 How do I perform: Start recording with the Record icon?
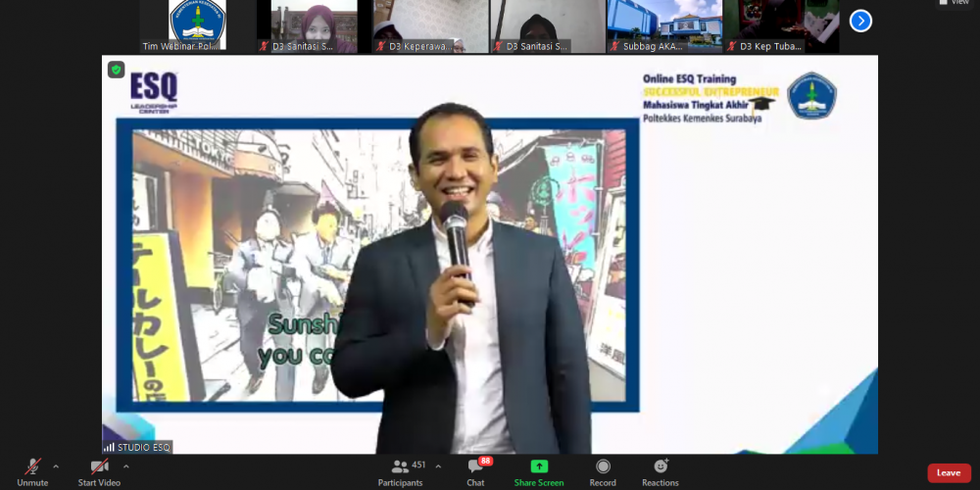603,466
